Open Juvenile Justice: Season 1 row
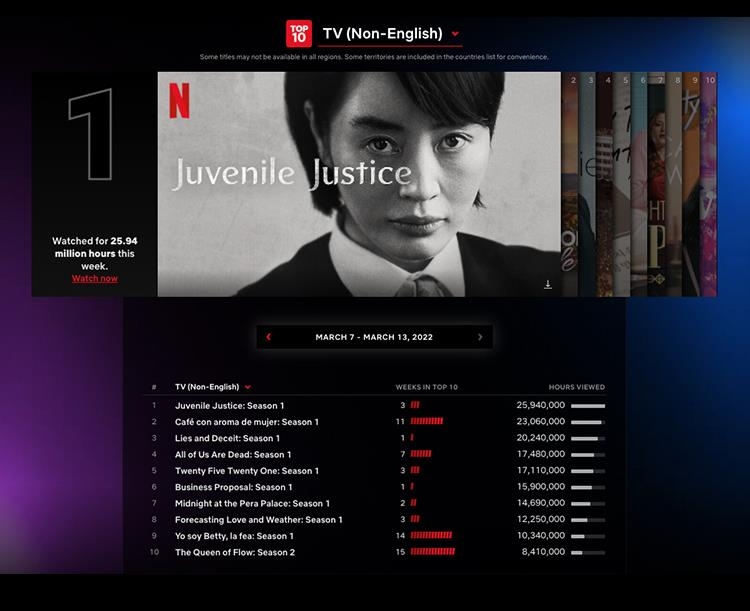Screen dimensions: 750x611 tap(229, 405)
